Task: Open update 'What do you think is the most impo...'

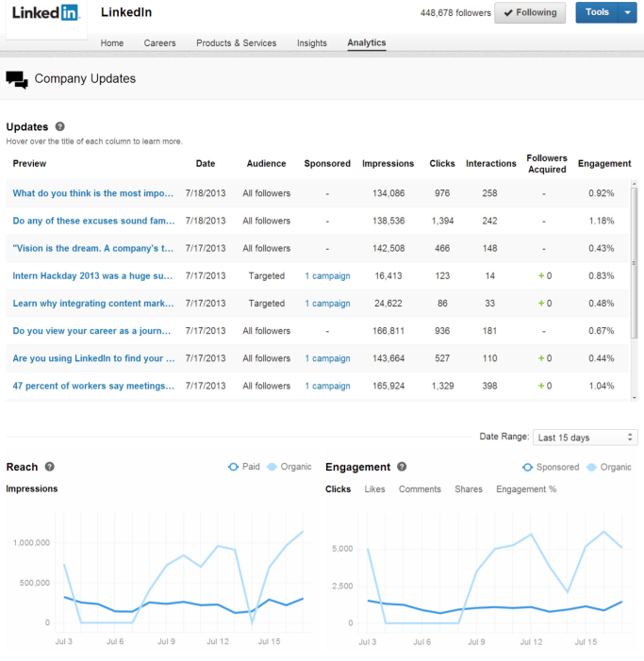Action: point(93,193)
